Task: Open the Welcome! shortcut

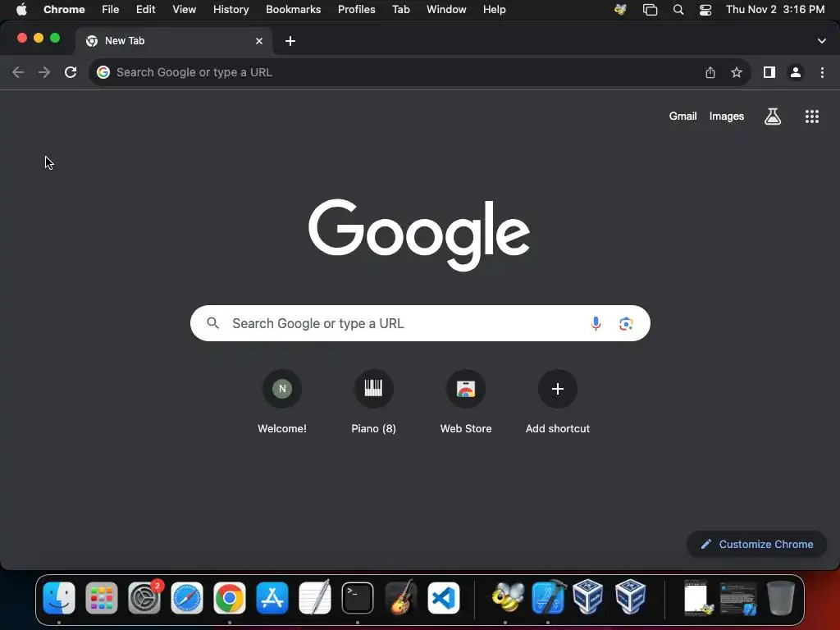Action: click(282, 400)
